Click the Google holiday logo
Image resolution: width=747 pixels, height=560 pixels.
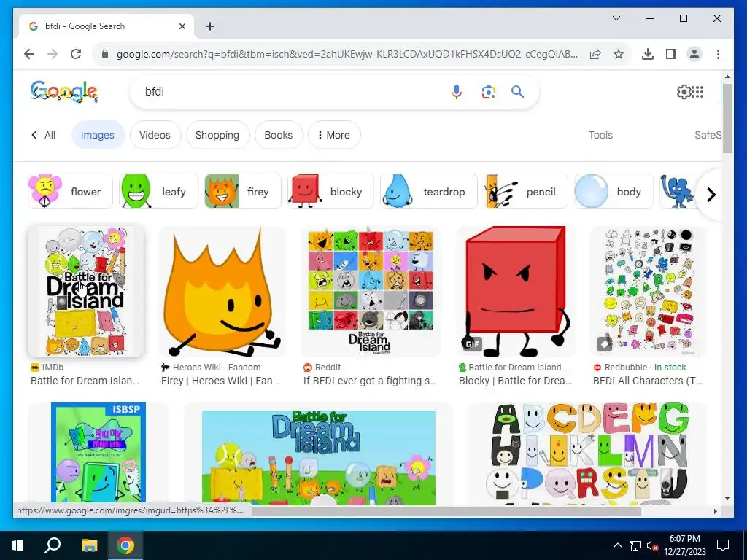coord(64,91)
